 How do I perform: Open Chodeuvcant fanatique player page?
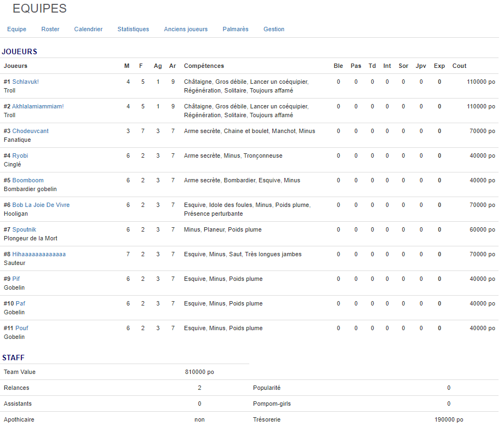[30, 131]
